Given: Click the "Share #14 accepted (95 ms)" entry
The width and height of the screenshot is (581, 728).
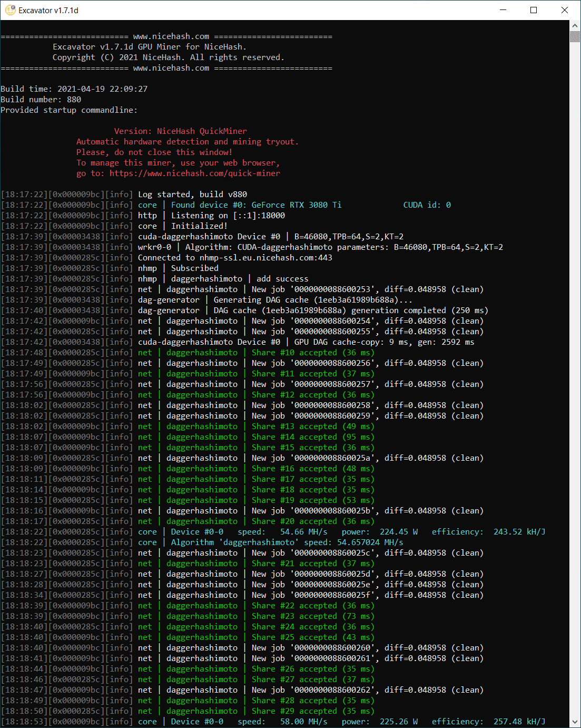Looking at the screenshot, I should click(312, 437).
